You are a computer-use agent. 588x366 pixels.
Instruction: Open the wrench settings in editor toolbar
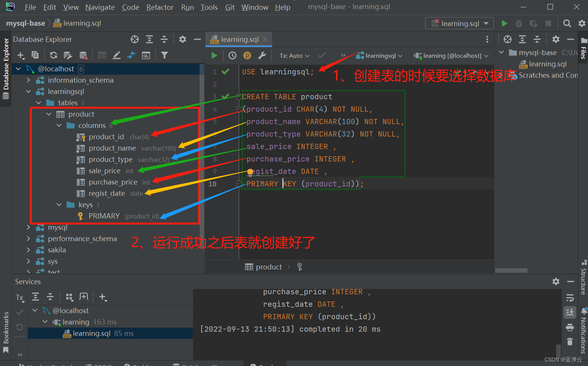tap(262, 55)
